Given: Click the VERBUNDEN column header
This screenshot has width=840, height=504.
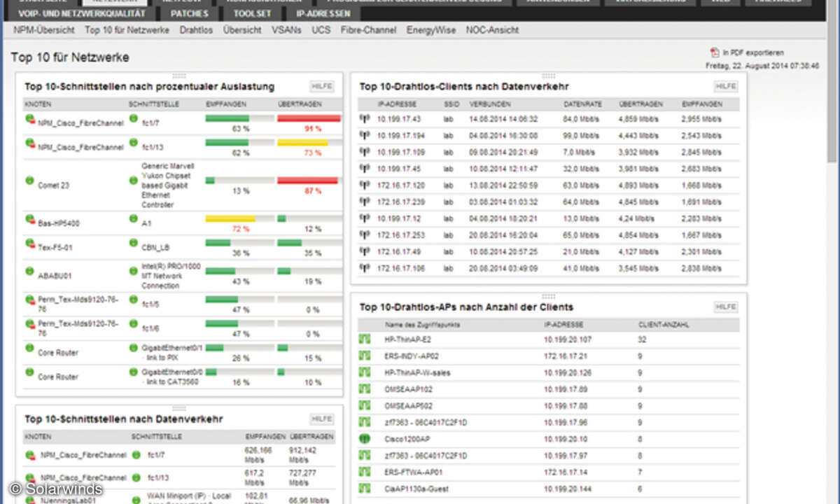Looking at the screenshot, I should point(490,104).
